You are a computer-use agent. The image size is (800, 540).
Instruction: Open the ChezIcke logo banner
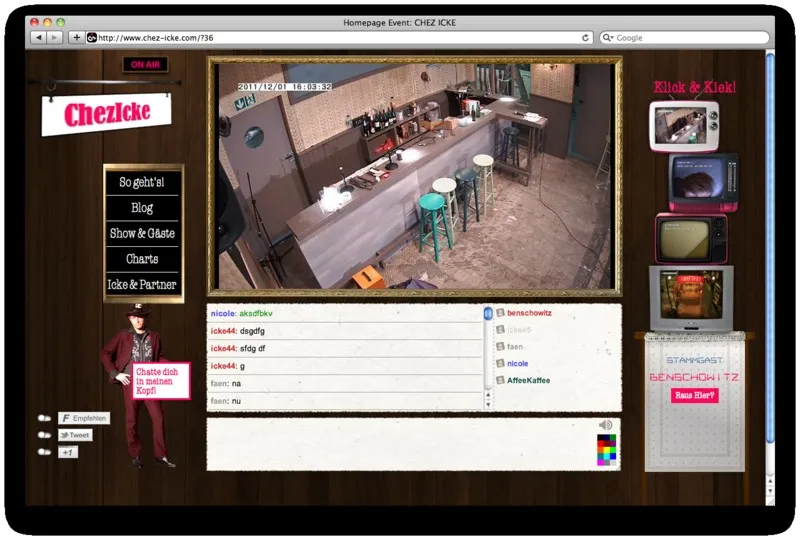106,114
